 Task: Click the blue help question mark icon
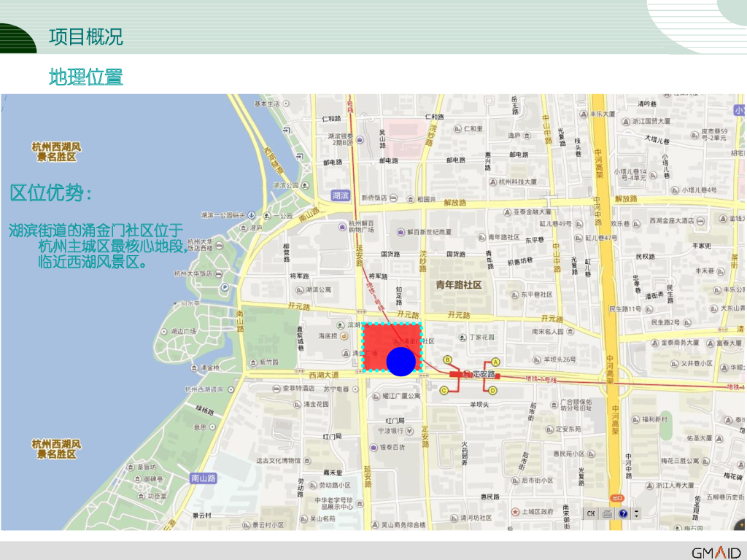click(x=623, y=514)
